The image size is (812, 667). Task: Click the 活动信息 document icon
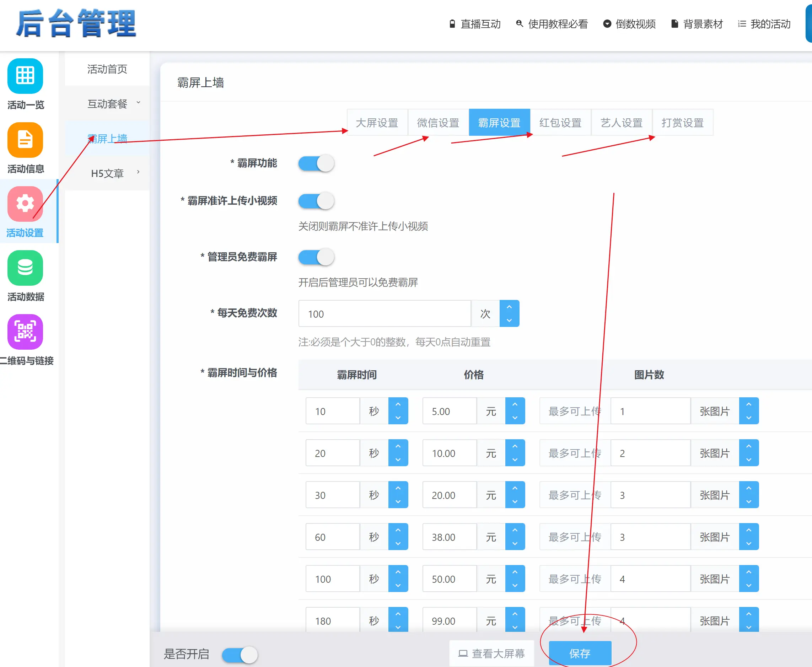(x=25, y=140)
